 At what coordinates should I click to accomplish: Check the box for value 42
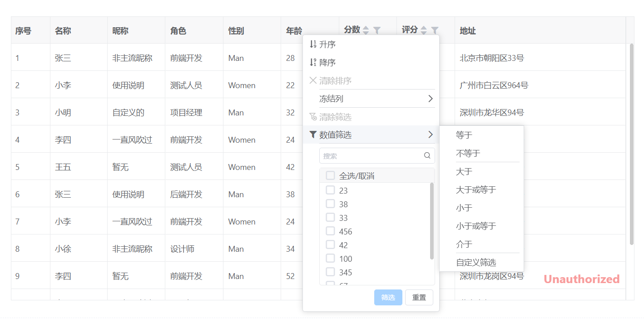click(330, 244)
